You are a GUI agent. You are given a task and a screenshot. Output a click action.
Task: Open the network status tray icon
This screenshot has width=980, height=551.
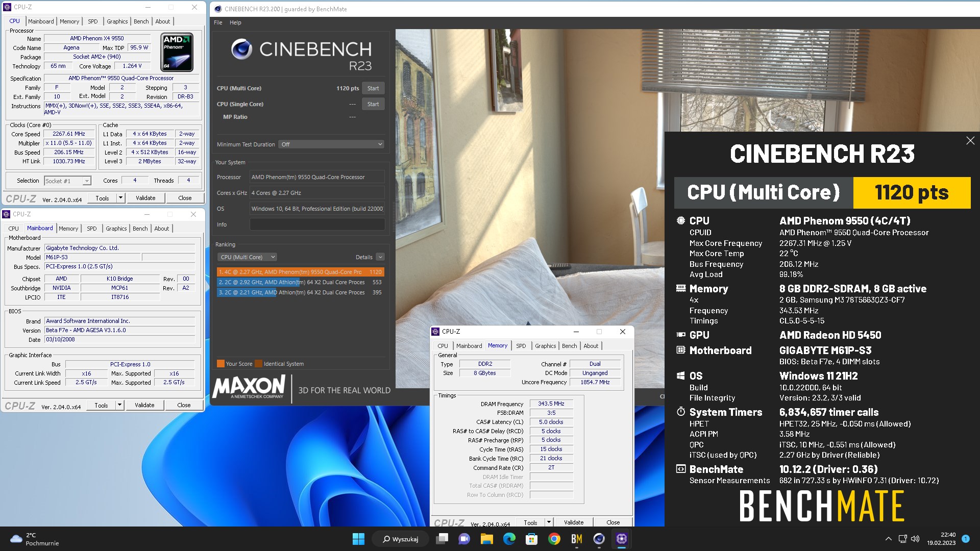902,539
